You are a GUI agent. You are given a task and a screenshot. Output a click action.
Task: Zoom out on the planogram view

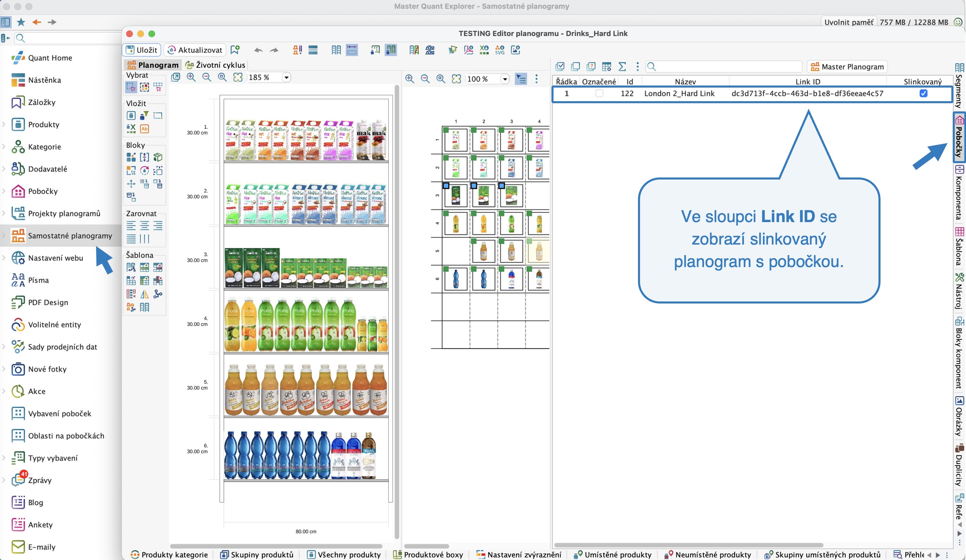tap(207, 77)
